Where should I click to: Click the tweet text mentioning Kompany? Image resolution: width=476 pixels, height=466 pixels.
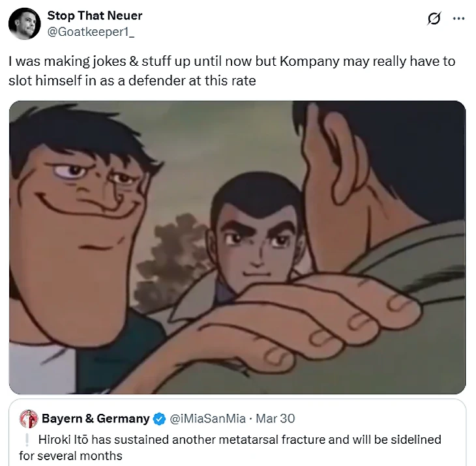(x=232, y=70)
